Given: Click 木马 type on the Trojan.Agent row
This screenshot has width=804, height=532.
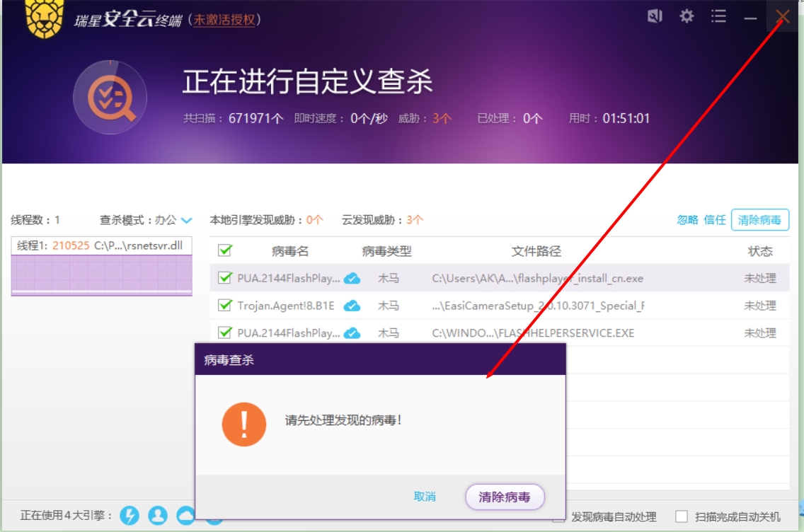Looking at the screenshot, I should click(x=388, y=306).
